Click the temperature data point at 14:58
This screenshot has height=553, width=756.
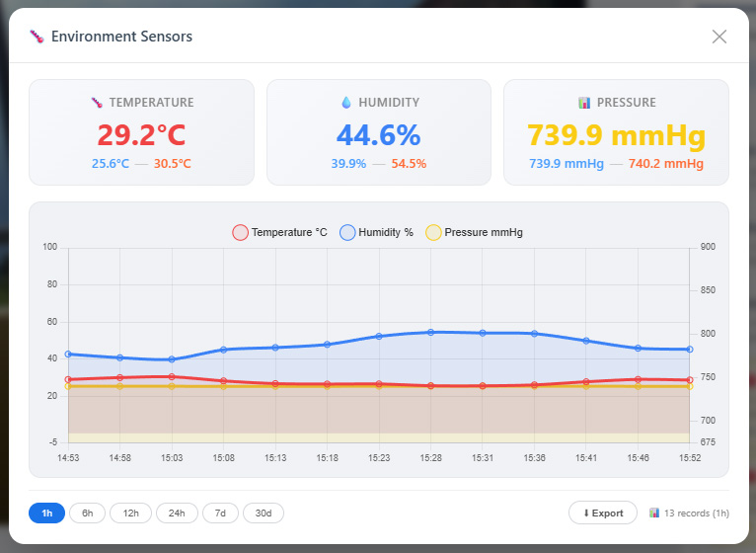pyautogui.click(x=120, y=377)
